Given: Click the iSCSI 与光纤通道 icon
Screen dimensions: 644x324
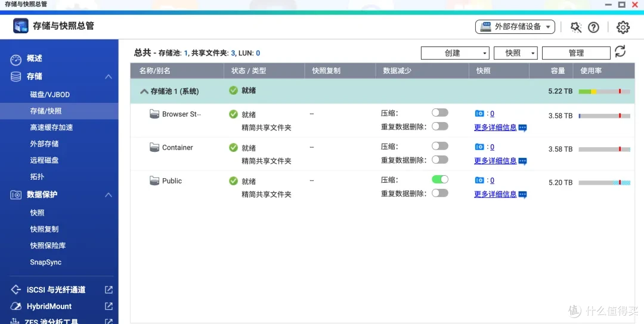Looking at the screenshot, I should pos(16,289).
